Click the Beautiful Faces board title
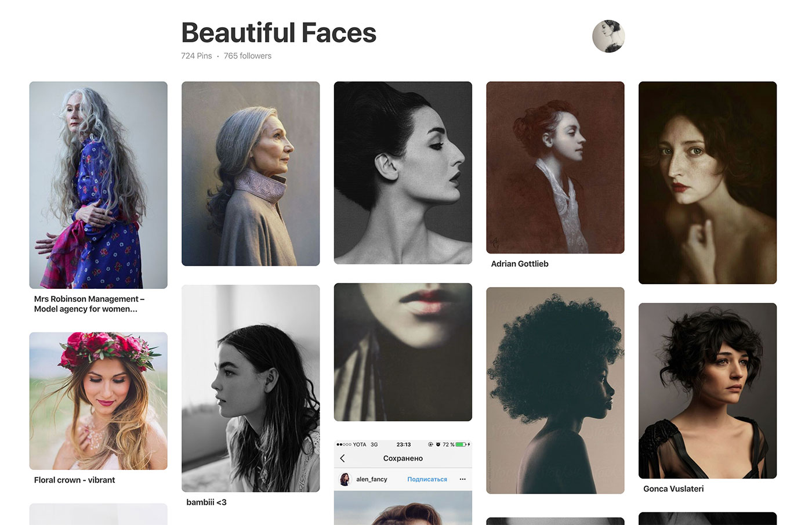The image size is (812, 525). click(278, 32)
